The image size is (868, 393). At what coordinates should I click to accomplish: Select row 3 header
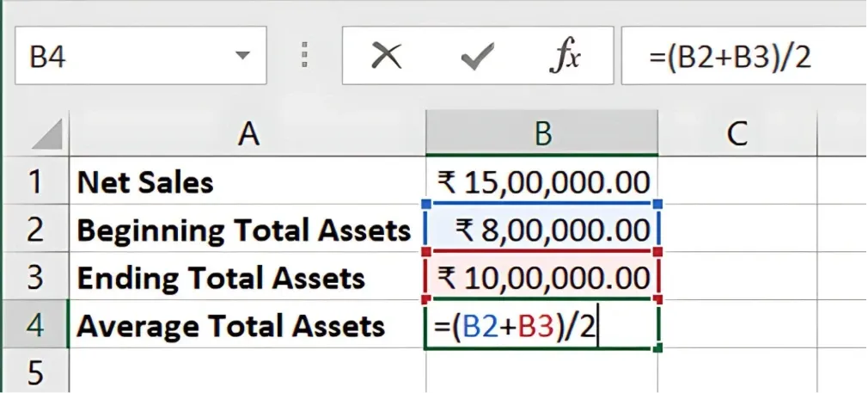(x=34, y=279)
